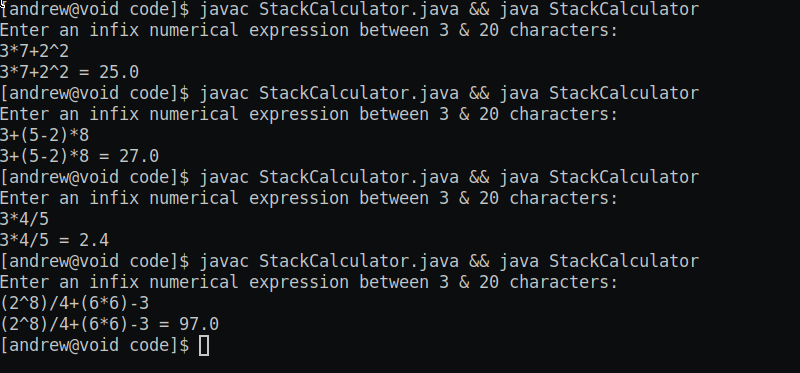Viewport: 800px width, 373px height.
Task: Click the value 27.0 in the second result
Action: point(139,156)
